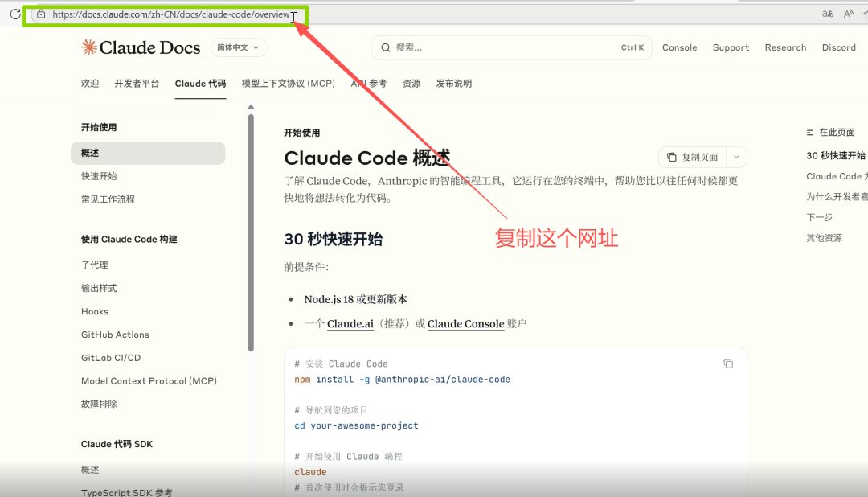
Task: Open 概述 under Claude 代码 SDK
Action: [x=90, y=470]
